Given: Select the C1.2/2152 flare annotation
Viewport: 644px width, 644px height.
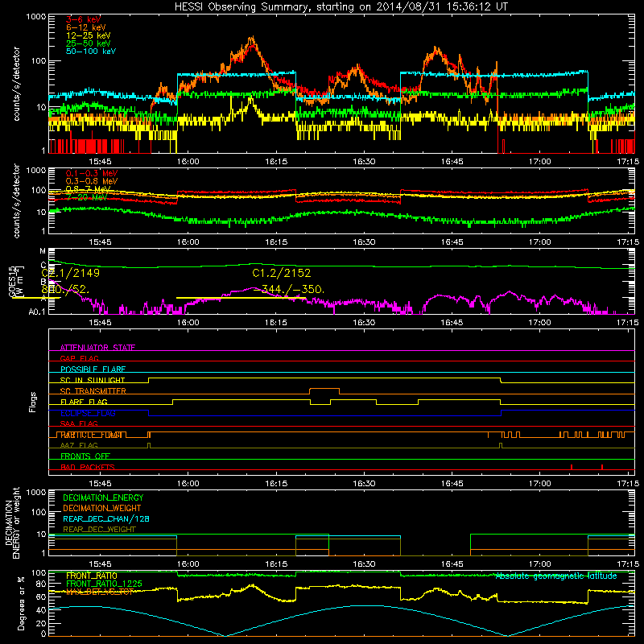Looking at the screenshot, I should click(281, 273).
